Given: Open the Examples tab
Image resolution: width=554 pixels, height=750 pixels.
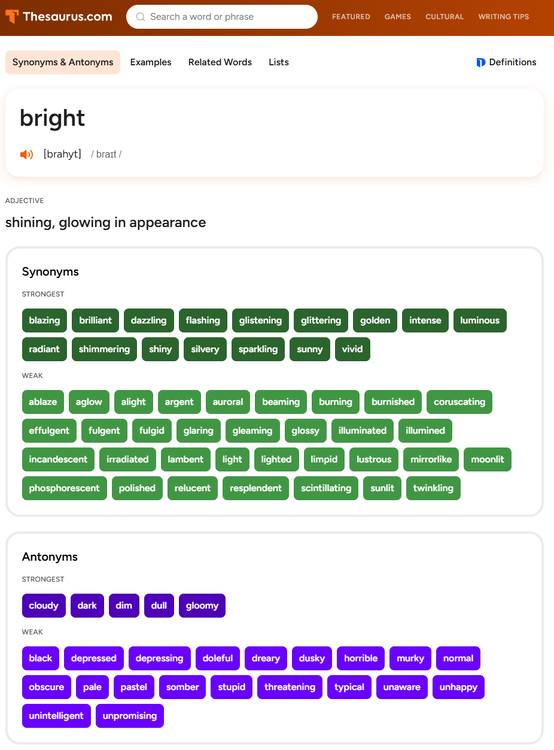Looking at the screenshot, I should pos(151,62).
